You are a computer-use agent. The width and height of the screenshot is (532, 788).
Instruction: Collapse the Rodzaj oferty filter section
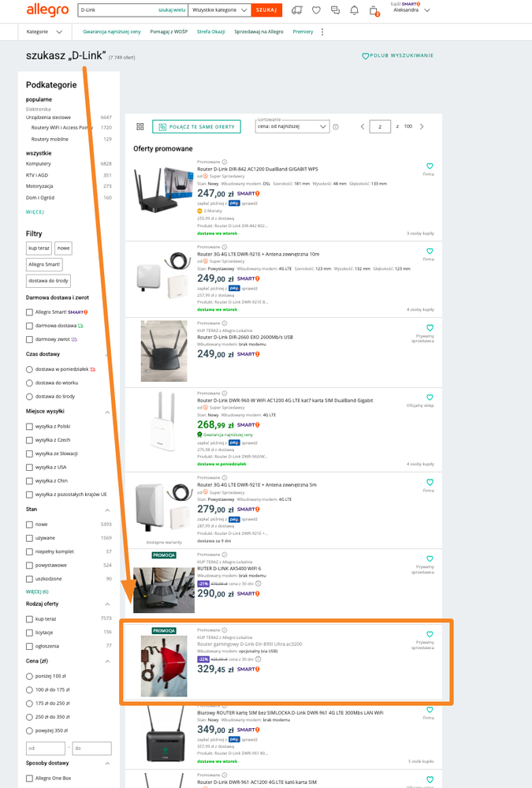[107, 604]
